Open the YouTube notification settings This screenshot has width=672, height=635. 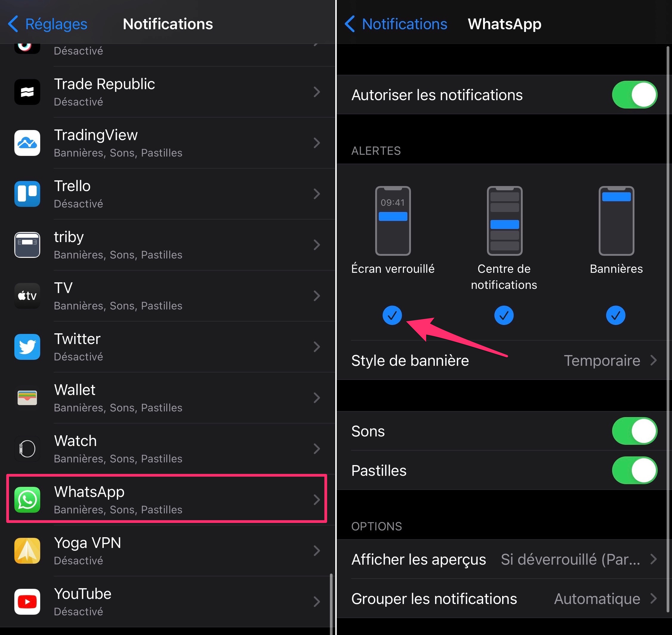[x=168, y=602]
